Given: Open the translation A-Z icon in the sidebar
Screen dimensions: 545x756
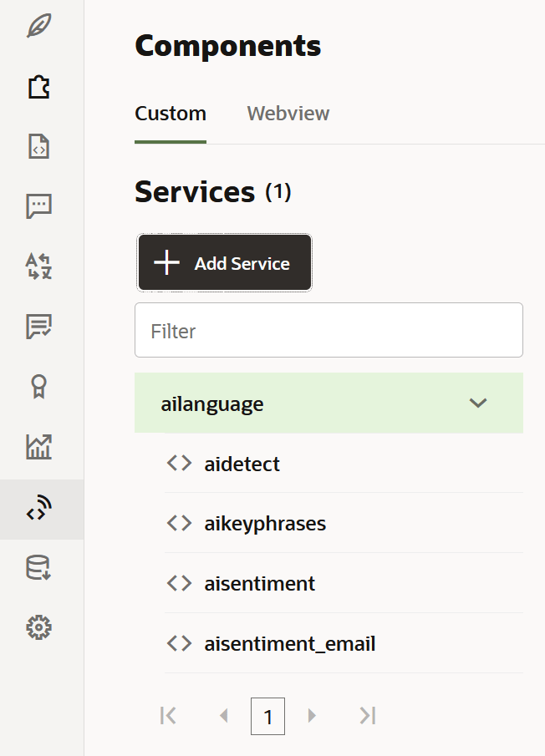Looking at the screenshot, I should click(39, 266).
